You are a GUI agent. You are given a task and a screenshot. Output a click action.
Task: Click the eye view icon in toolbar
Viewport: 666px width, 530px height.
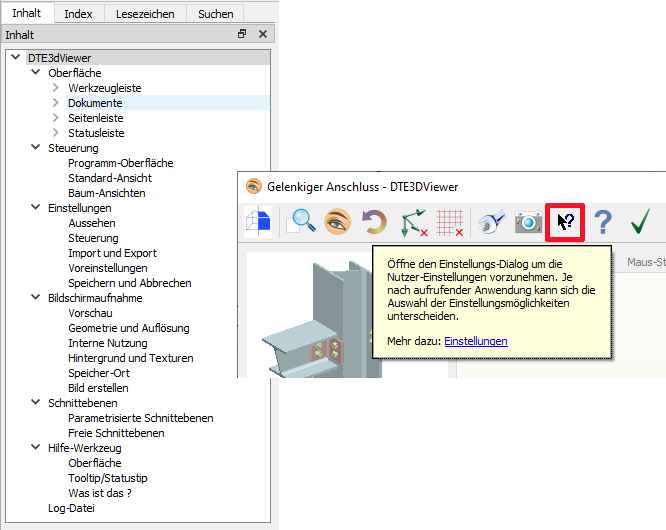point(338,222)
